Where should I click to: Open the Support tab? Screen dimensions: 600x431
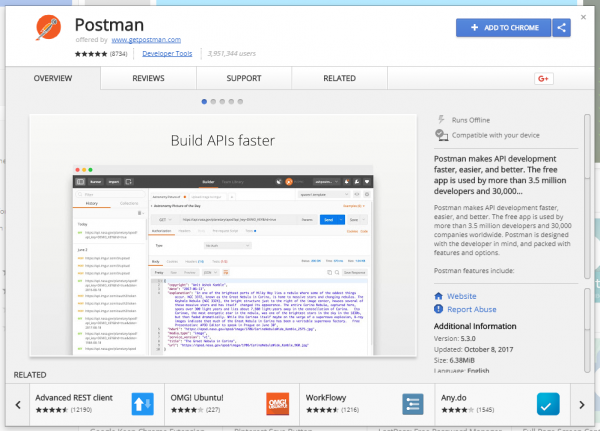pos(243,78)
